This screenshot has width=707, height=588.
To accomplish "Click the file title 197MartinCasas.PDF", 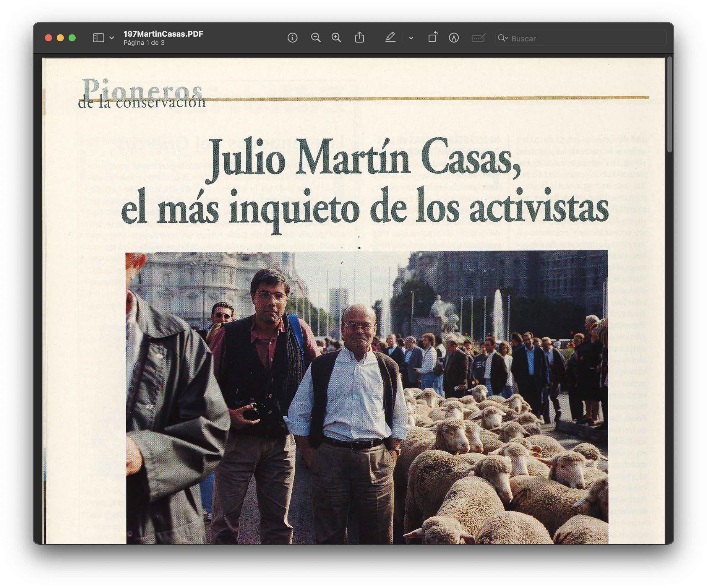I will 163,34.
